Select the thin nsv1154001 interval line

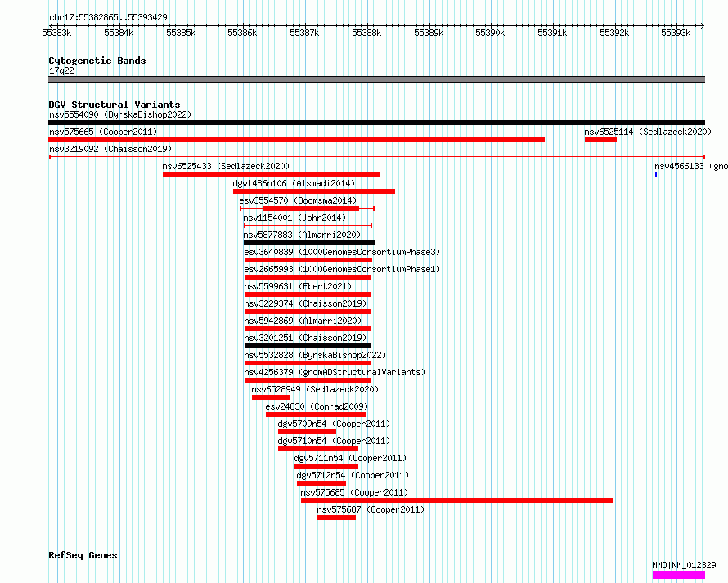(x=308, y=226)
